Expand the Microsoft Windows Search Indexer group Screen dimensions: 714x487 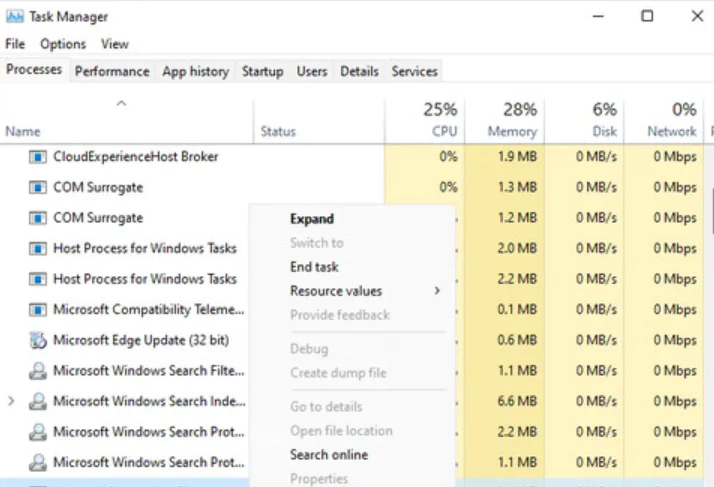click(x=11, y=401)
